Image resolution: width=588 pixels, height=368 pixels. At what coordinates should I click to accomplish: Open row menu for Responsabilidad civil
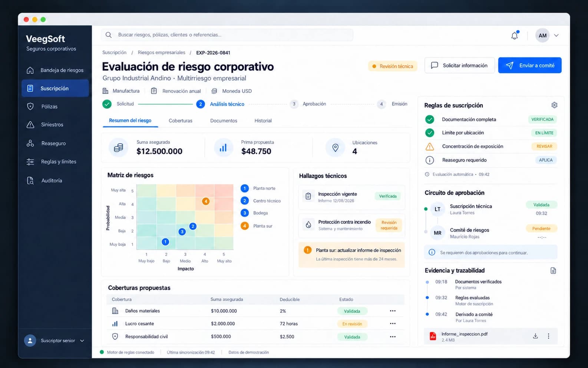point(393,336)
